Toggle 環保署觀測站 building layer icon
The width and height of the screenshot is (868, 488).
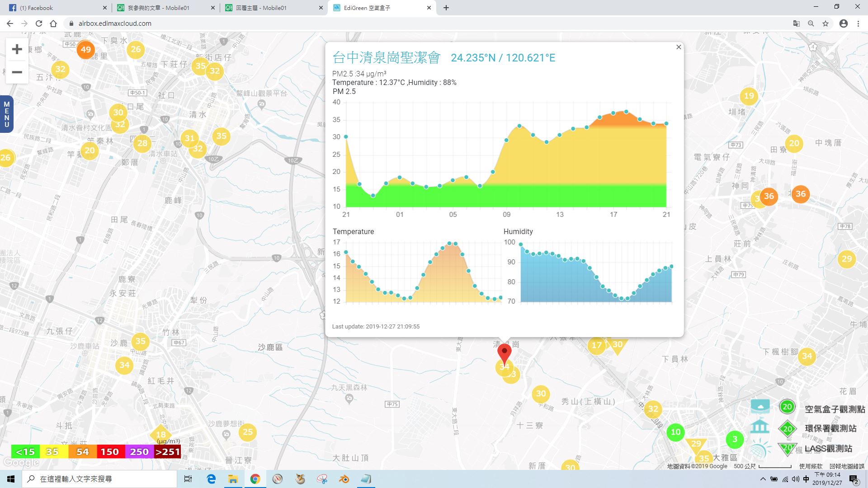pos(760,427)
